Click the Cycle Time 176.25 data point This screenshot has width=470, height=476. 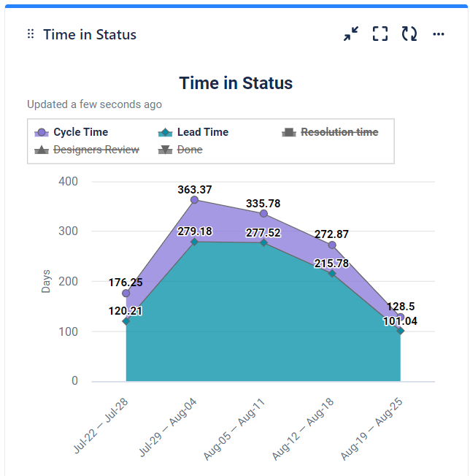pos(126,293)
